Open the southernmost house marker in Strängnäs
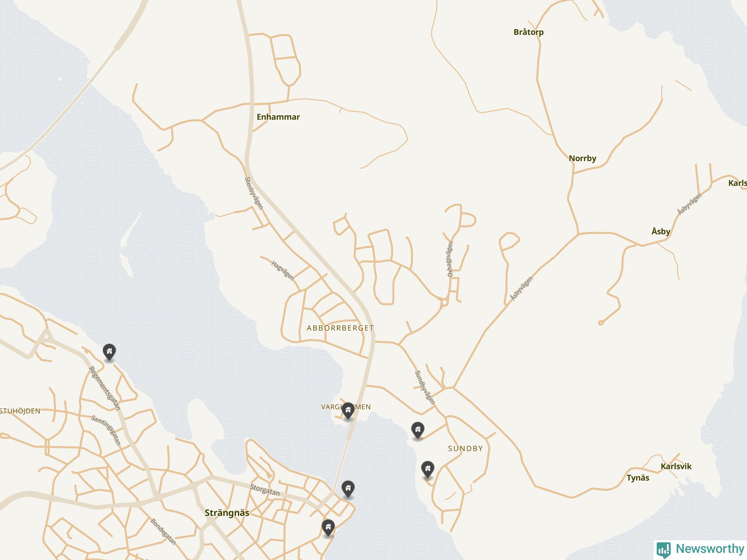 pos(328,528)
